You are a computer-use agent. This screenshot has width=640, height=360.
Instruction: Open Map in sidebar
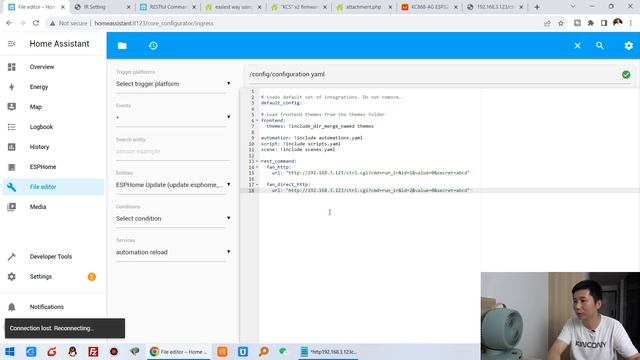[x=36, y=107]
